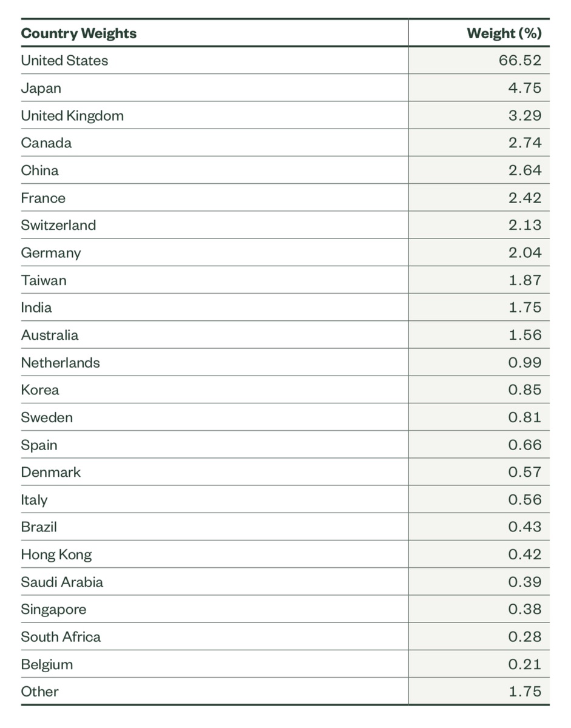This screenshot has height=728, width=571.
Task: Select the Hong Kong row label
Action: coord(56,554)
